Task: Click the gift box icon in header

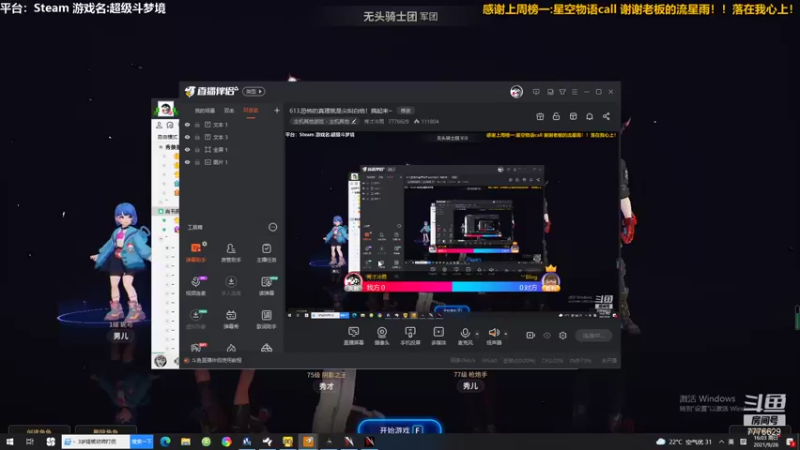Action: (540, 116)
